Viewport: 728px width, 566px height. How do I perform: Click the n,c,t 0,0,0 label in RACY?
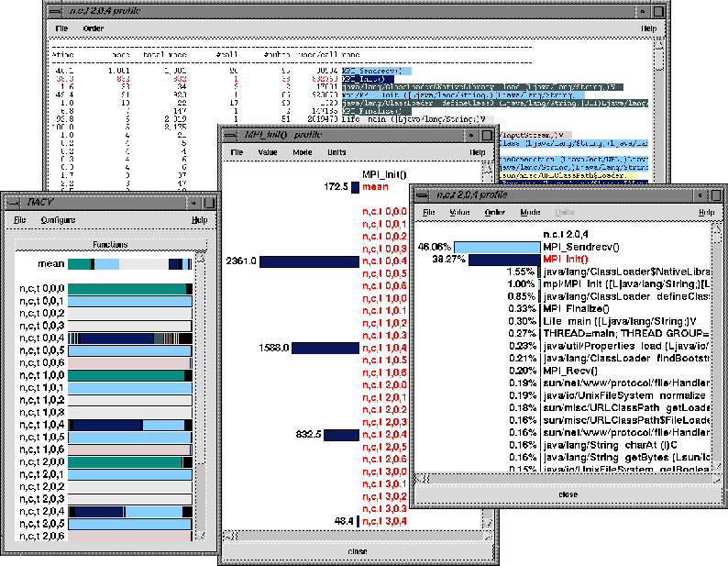click(x=39, y=289)
